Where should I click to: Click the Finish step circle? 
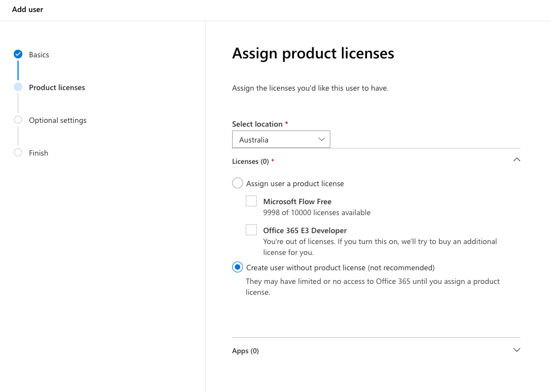tap(18, 152)
